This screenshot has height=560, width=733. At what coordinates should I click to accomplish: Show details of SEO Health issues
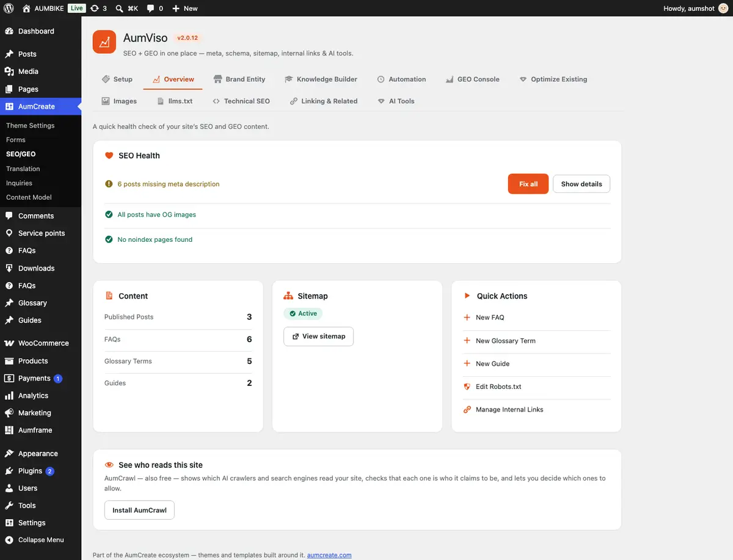pos(582,184)
